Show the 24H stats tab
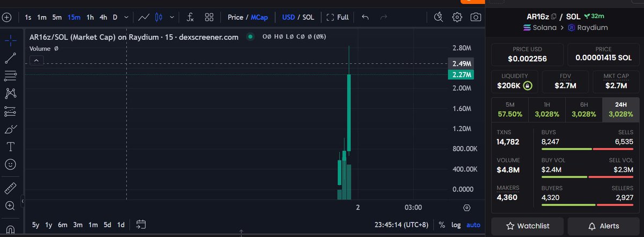Screen dimensions: 644x237 621,109
